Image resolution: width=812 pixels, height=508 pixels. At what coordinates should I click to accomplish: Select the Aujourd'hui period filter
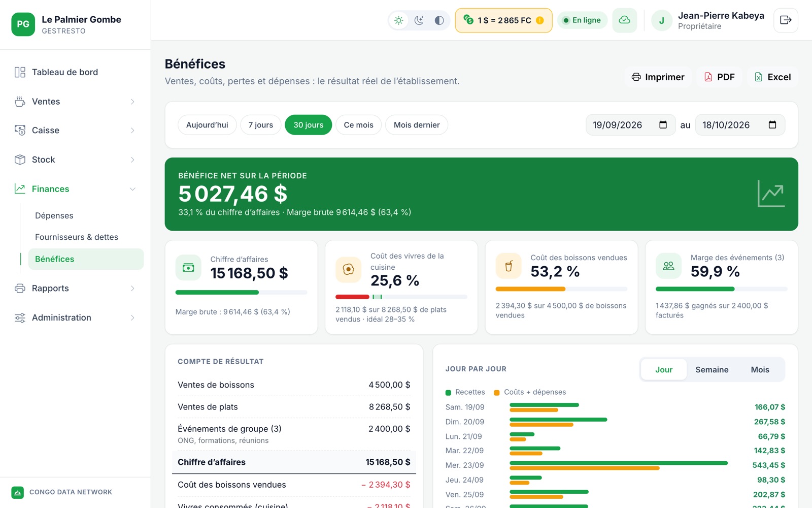(207, 125)
